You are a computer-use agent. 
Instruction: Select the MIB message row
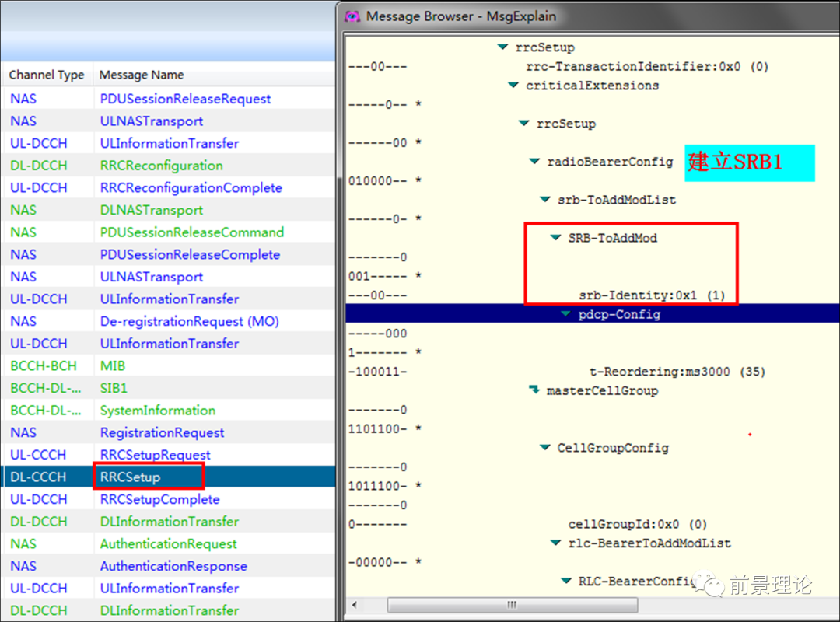(x=113, y=365)
